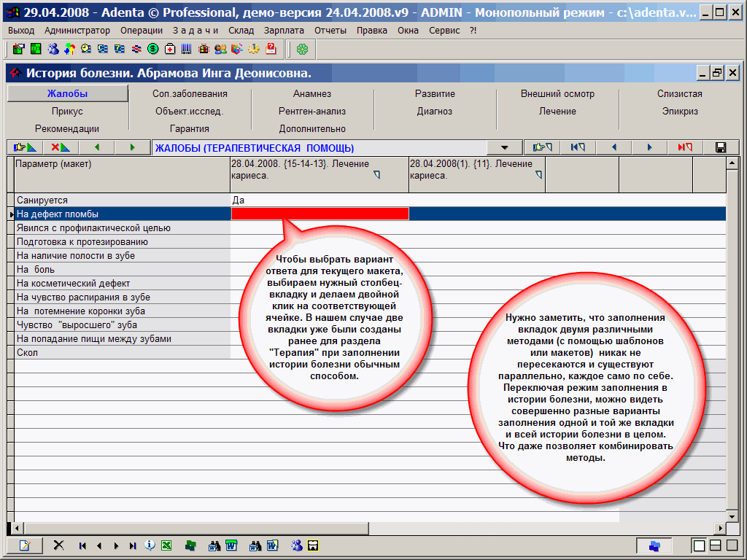Screen dimensions: 747x560
Task: Click the red X template delete button
Action: (x=60, y=147)
